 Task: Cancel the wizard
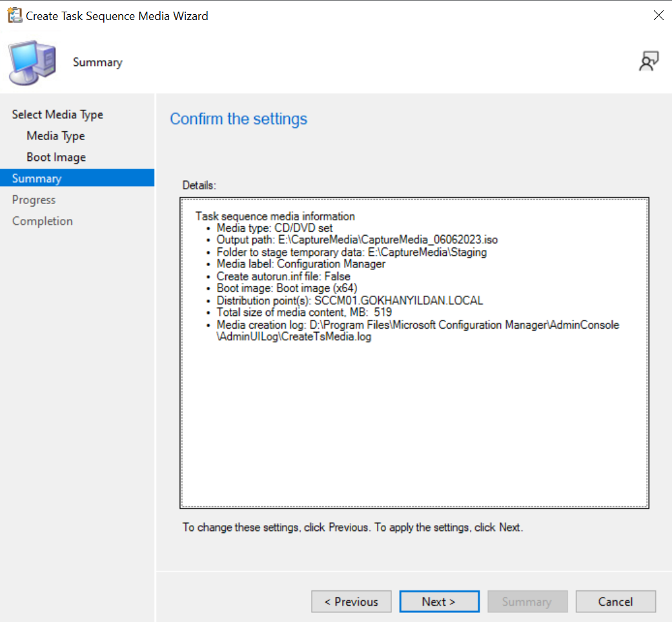616,601
